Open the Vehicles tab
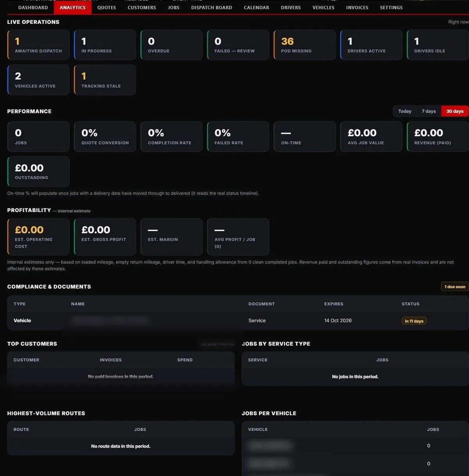Image resolution: width=469 pixels, height=476 pixels. click(x=324, y=7)
